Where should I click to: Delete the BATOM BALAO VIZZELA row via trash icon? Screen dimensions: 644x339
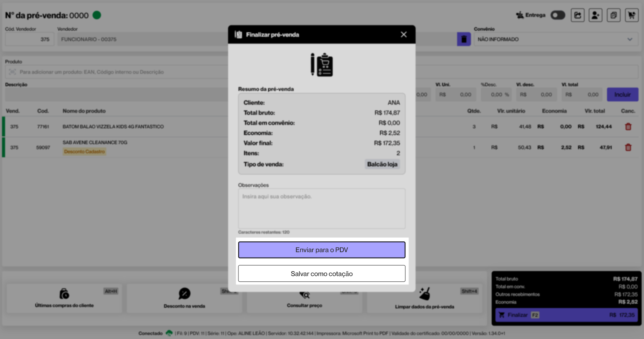coord(628,127)
